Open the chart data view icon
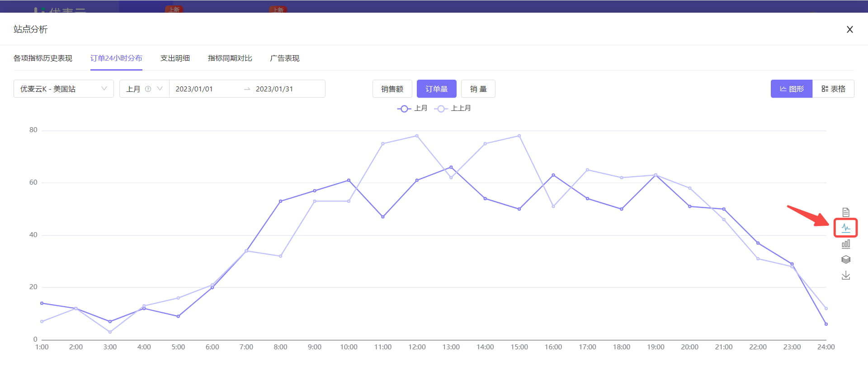 click(846, 212)
